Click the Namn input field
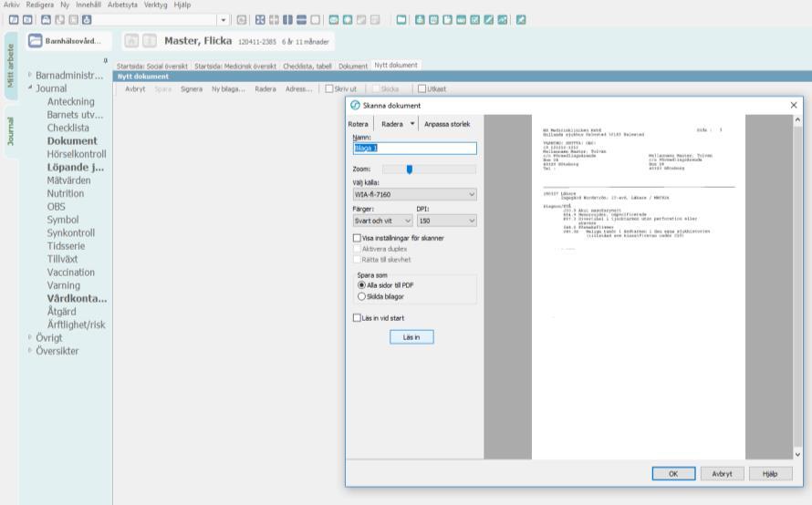Viewport: 812px width, 505px height. 414,148
